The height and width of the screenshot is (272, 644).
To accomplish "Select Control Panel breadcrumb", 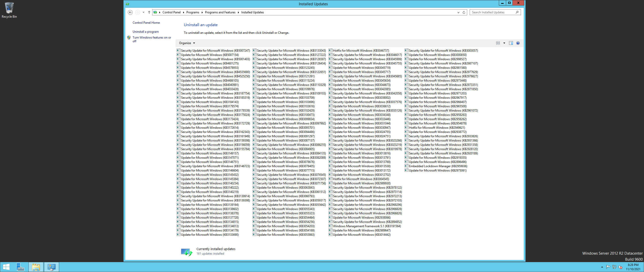I will (x=172, y=12).
